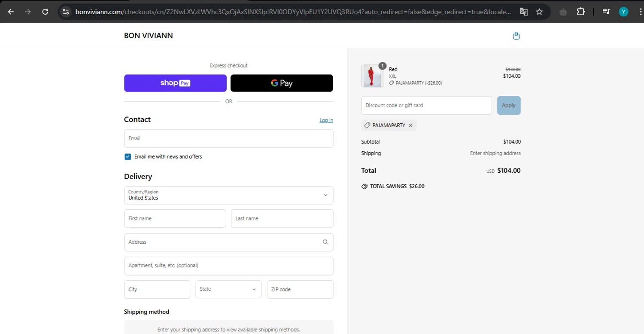Screen dimensions: 644x334
Task: Focus the First name field
Action: pyautogui.click(x=175, y=218)
